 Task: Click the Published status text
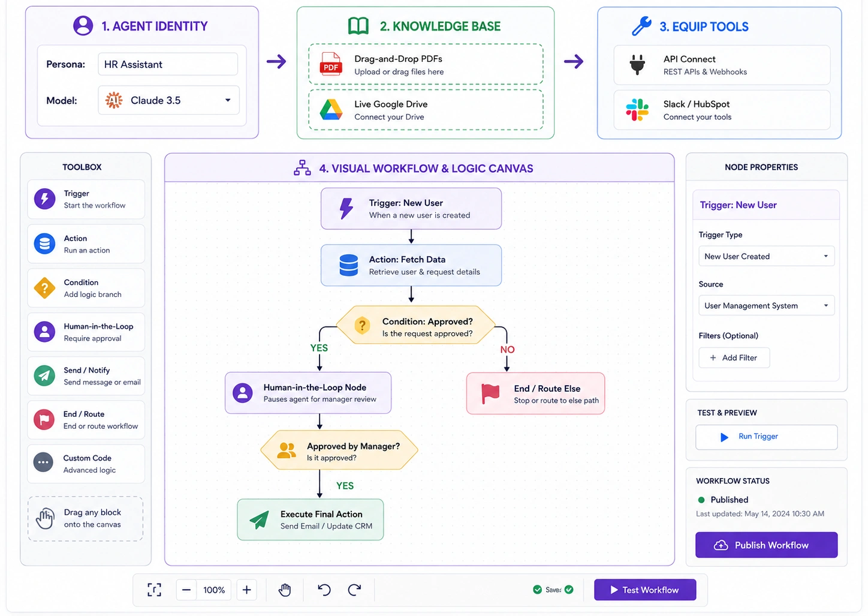point(730,500)
